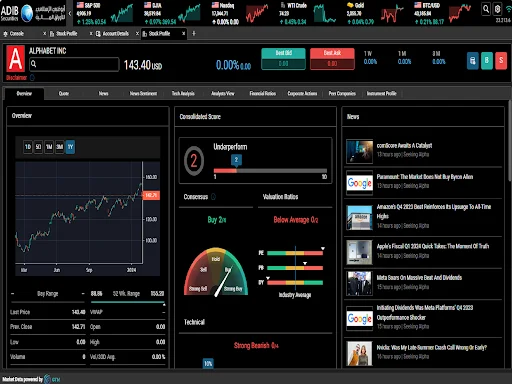This screenshot has height=384, width=512.
Task: Set chart range to 3M
Action: point(60,147)
